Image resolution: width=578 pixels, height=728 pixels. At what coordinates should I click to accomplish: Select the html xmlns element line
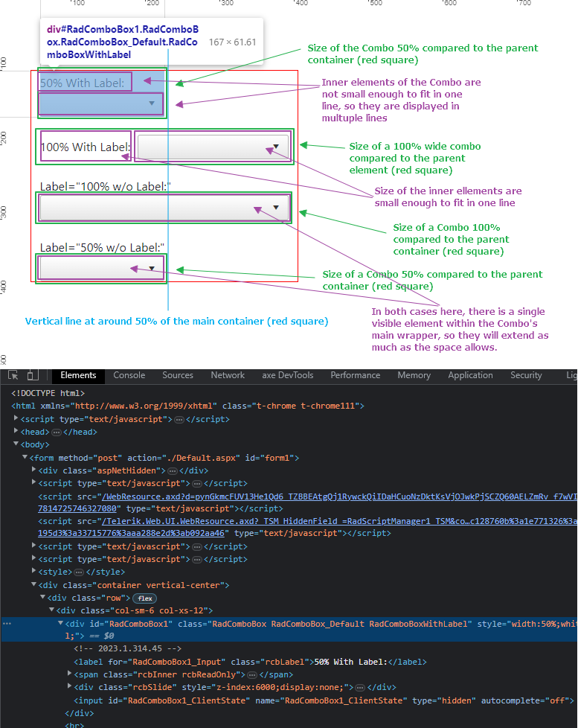(x=188, y=406)
